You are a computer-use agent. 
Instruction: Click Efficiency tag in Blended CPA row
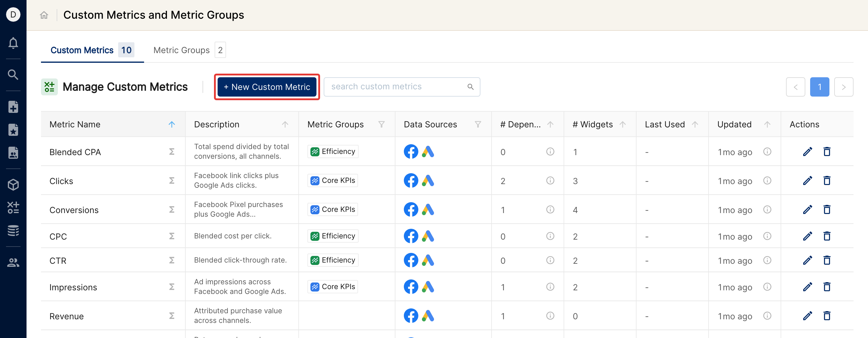point(332,152)
